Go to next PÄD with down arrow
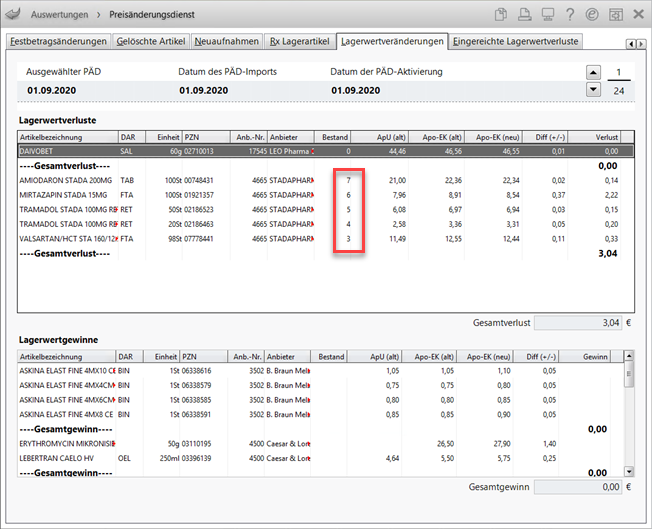 click(x=593, y=89)
